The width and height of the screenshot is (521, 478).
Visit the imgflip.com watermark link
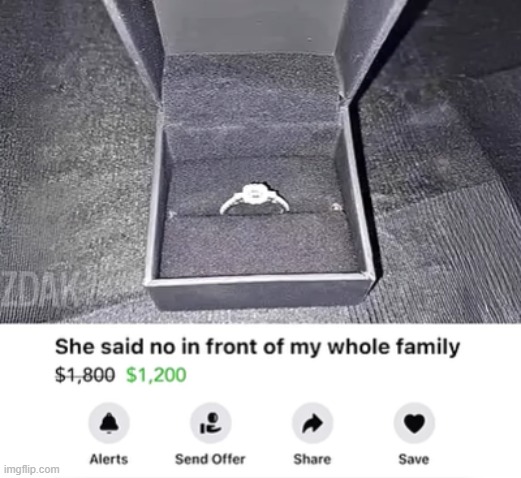click(x=32, y=469)
